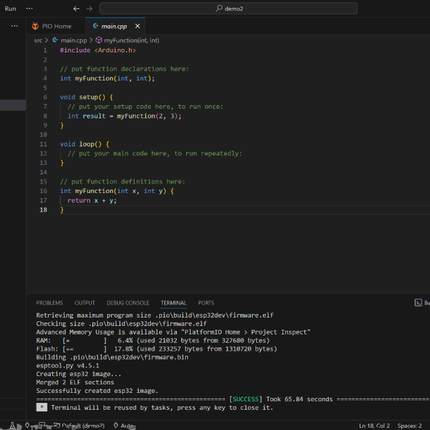
Task: Open the sidebar's more actions ellipsis
Action: (14, 26)
